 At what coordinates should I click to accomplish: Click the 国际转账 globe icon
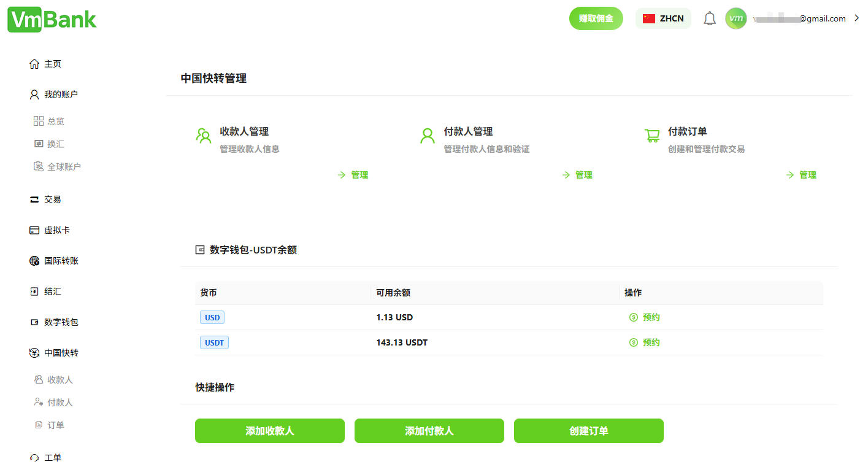(x=34, y=260)
